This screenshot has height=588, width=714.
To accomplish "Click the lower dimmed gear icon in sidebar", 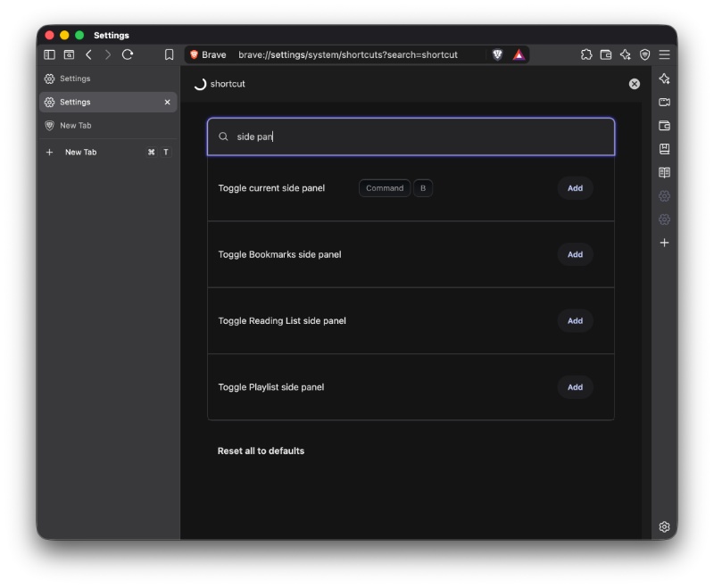I will click(x=664, y=219).
